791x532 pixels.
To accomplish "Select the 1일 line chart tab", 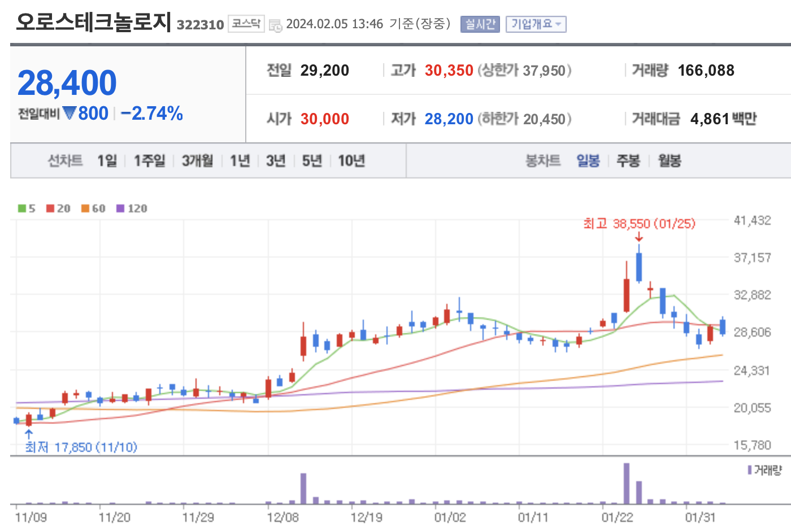I will tap(107, 161).
